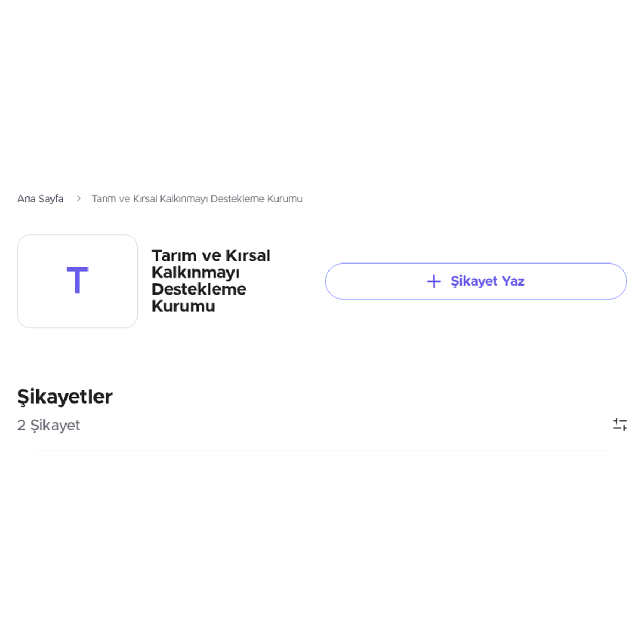Viewport: 644px width, 644px height.
Task: Click the word Kurumu in company title
Action: (x=184, y=306)
